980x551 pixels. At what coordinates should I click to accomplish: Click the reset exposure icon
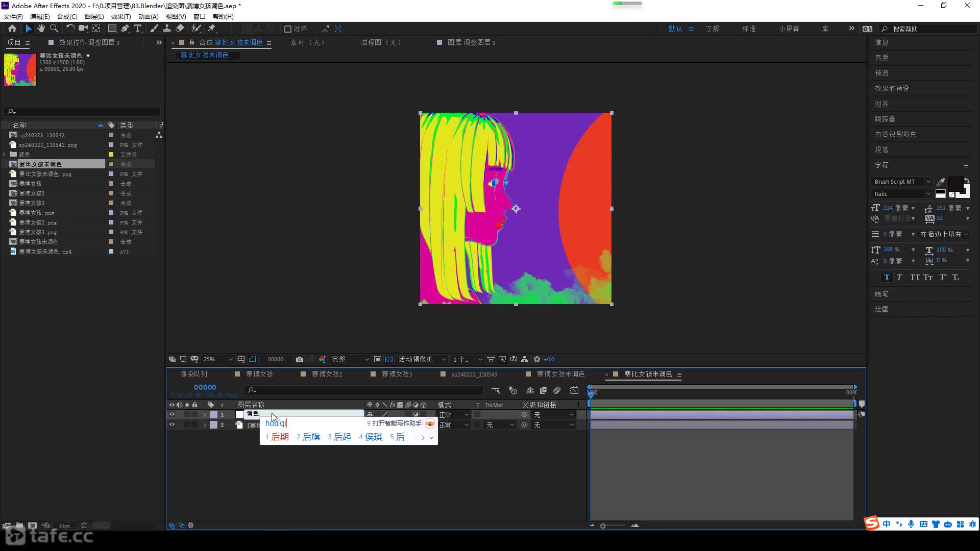coord(537,359)
